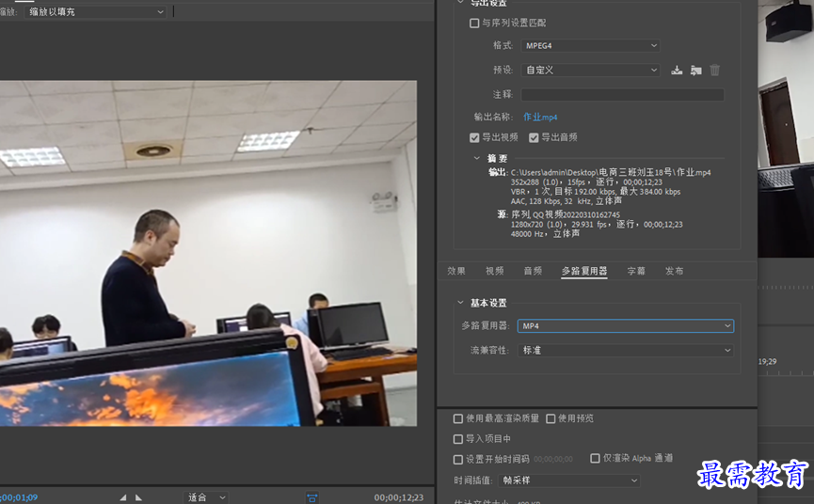
Task: Click the 19;29 timeline ruler marker
Action: pyautogui.click(x=767, y=361)
